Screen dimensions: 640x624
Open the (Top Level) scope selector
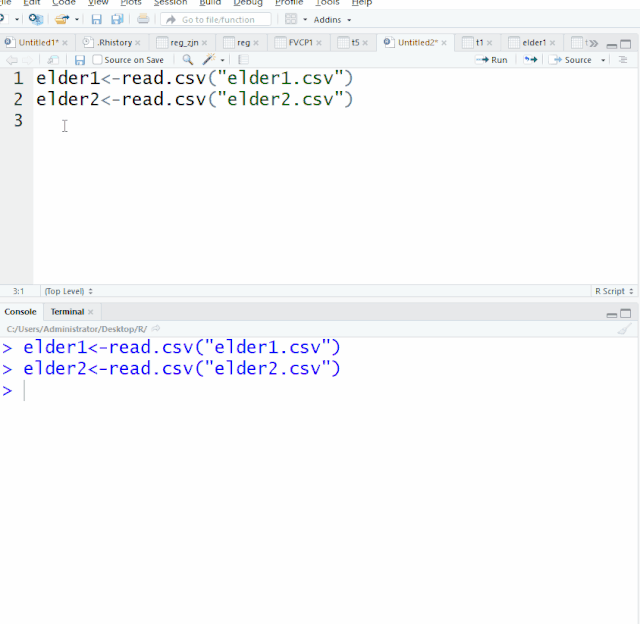click(x=68, y=291)
